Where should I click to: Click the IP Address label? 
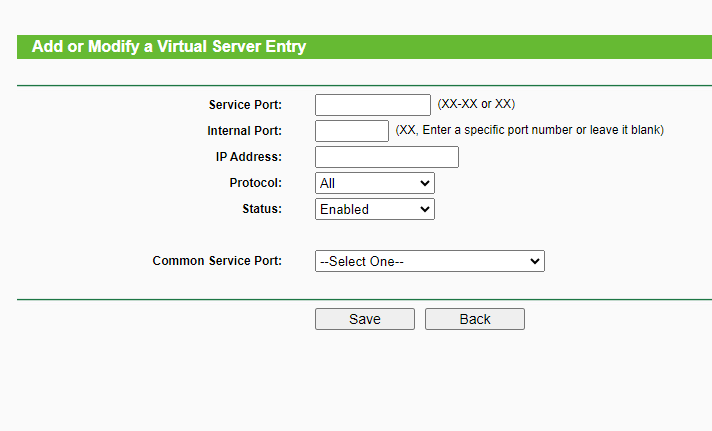coord(248,157)
